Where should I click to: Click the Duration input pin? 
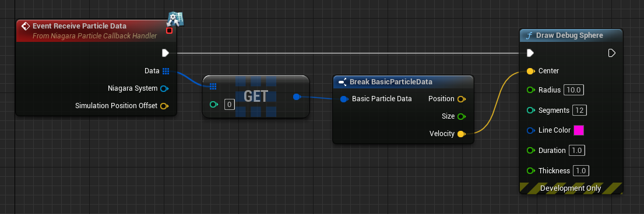click(x=530, y=151)
